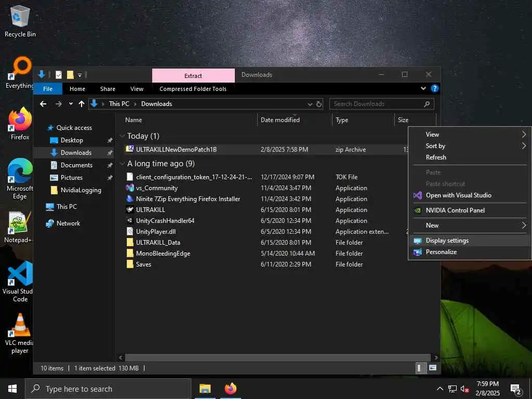
Task: Switch to large icons view layout icon
Action: (433, 368)
